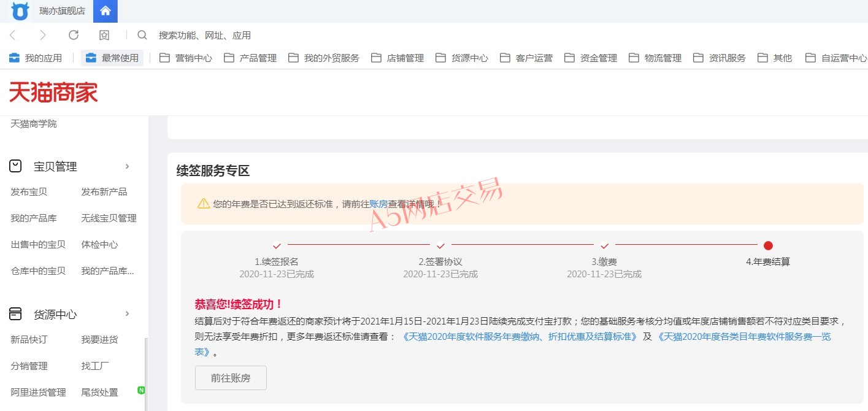The height and width of the screenshot is (411, 868).
Task: Open the 资讯服务 folder
Action: 720,58
